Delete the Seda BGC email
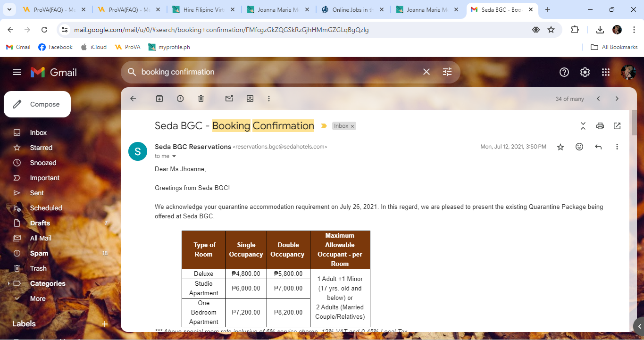 pyautogui.click(x=201, y=99)
